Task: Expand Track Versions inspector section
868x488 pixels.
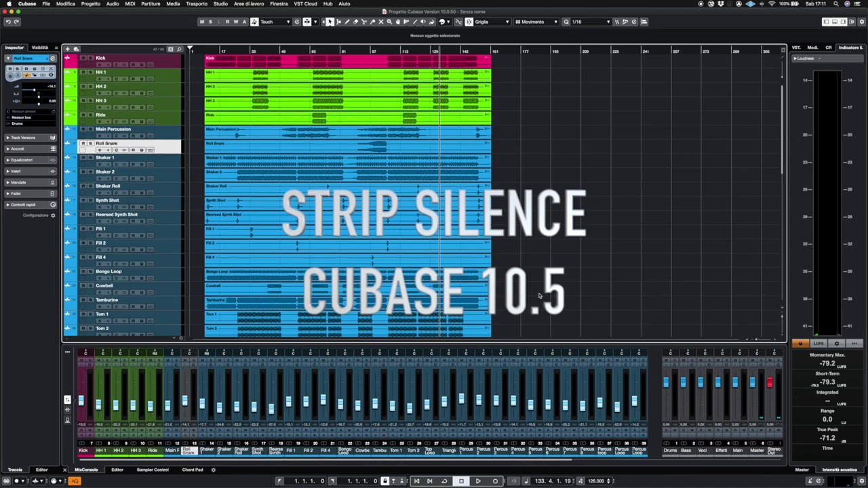Action: click(x=31, y=138)
